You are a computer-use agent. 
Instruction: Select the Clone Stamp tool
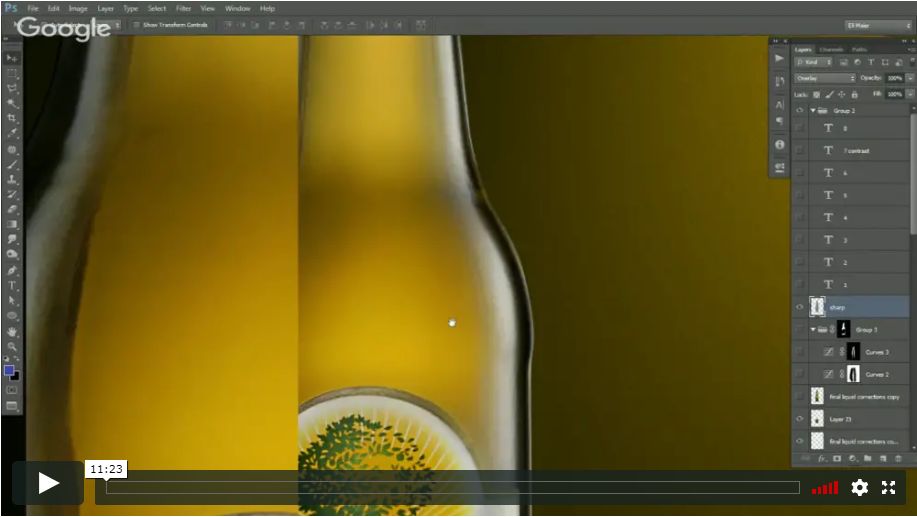[12, 180]
